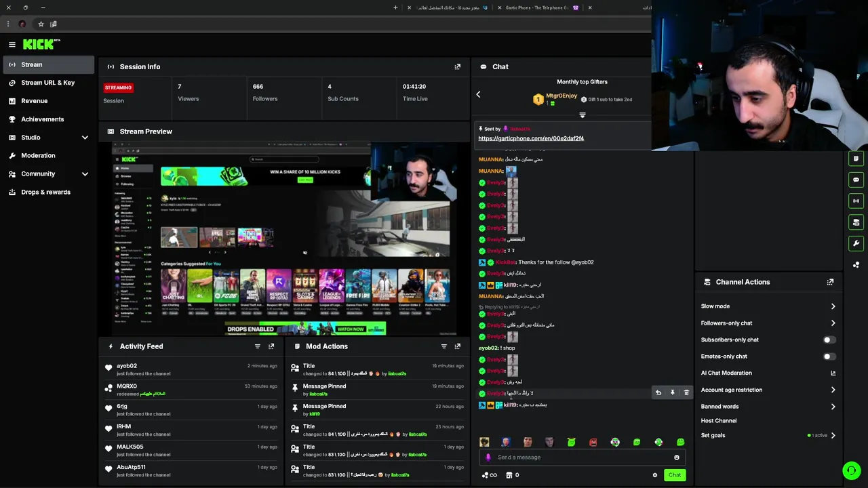Viewport: 868px width, 488px height.
Task: Go back in Monthly top Gifters carousel
Action: 478,95
